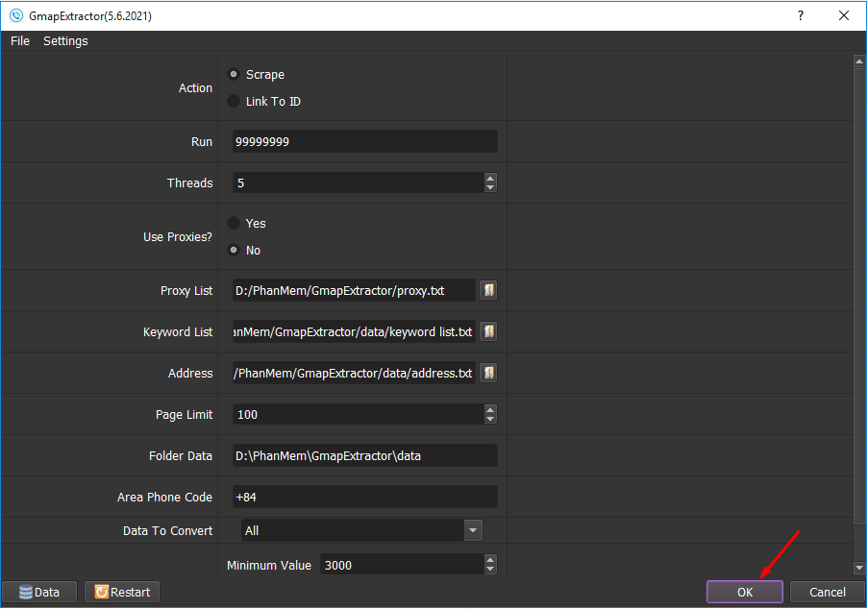Image resolution: width=868 pixels, height=609 pixels.
Task: Enable Use Proxies by choosing Yes
Action: [x=234, y=223]
